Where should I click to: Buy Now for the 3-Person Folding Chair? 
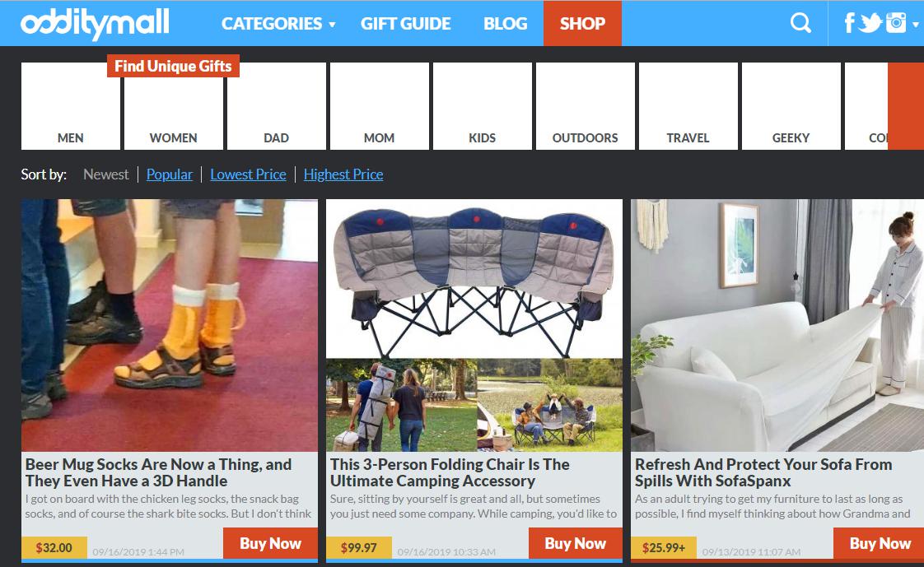(575, 543)
